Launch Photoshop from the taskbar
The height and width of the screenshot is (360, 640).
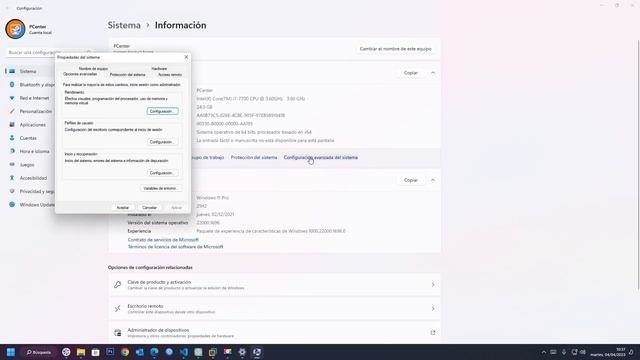pos(110,352)
